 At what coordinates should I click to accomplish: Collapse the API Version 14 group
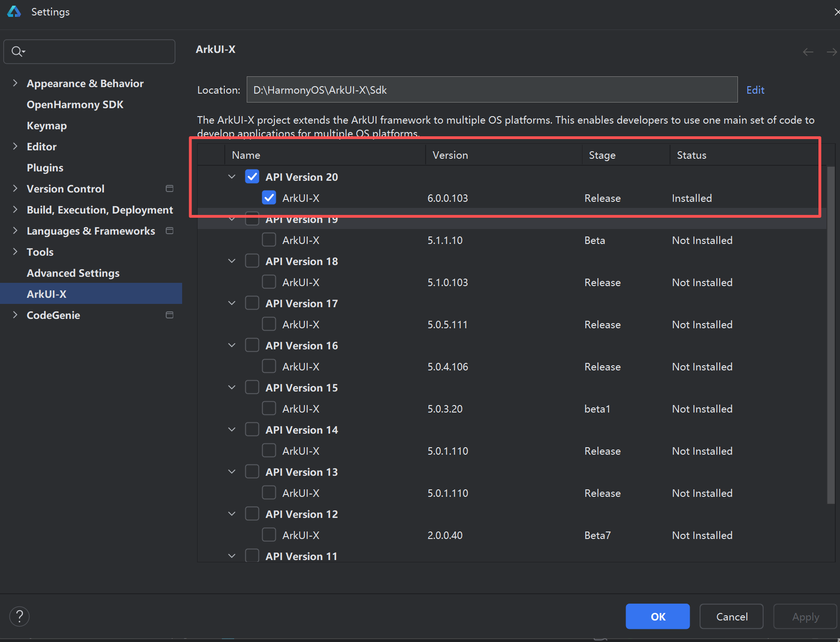[x=232, y=429]
